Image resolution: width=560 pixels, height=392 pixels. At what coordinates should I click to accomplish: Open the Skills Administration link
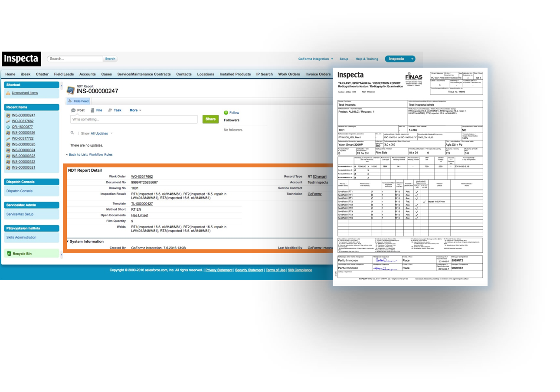[21, 238]
